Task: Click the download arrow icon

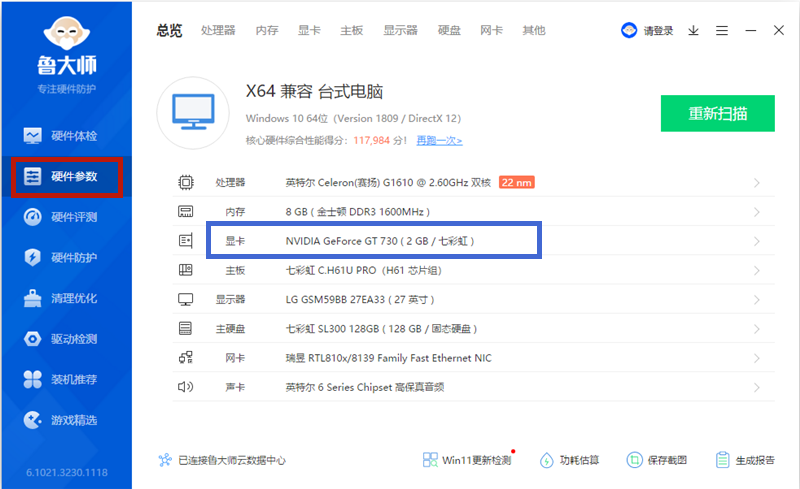Action: coord(693,31)
